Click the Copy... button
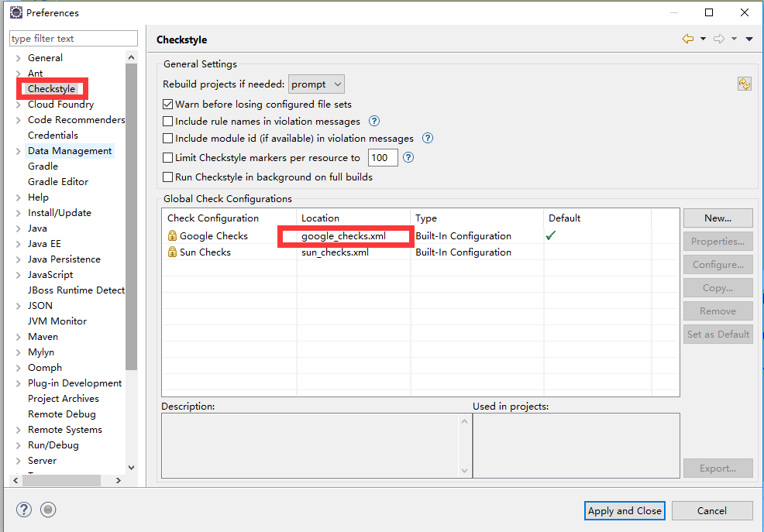The height and width of the screenshot is (532, 764). pyautogui.click(x=718, y=287)
